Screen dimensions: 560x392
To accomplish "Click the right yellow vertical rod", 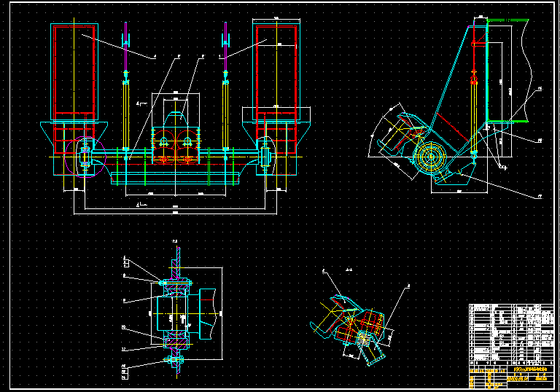I will coord(227,117).
